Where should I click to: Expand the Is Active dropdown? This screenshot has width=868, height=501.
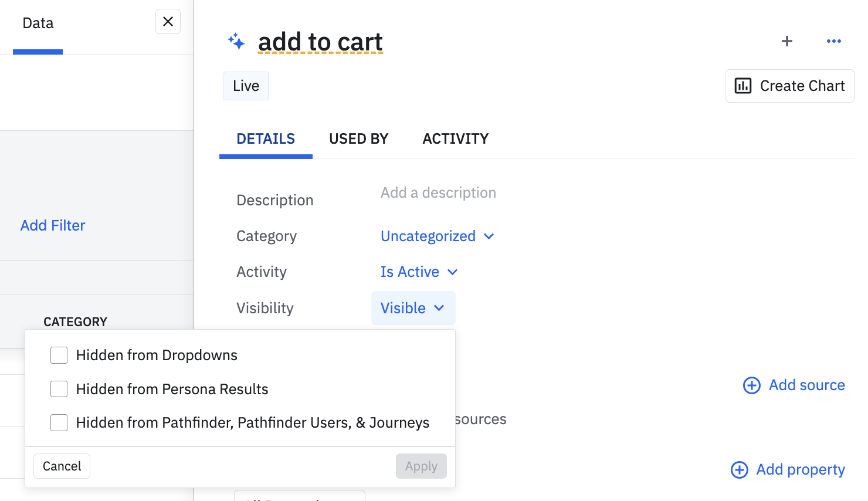point(419,272)
